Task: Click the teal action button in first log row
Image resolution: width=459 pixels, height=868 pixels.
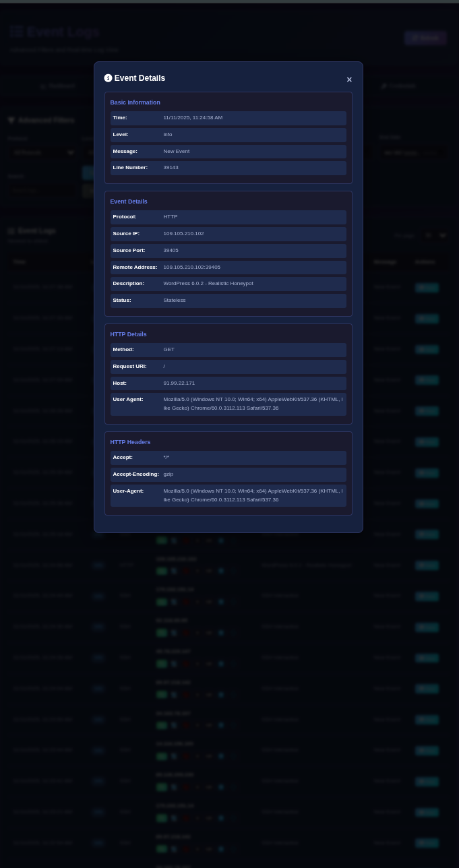Action: click(x=427, y=287)
